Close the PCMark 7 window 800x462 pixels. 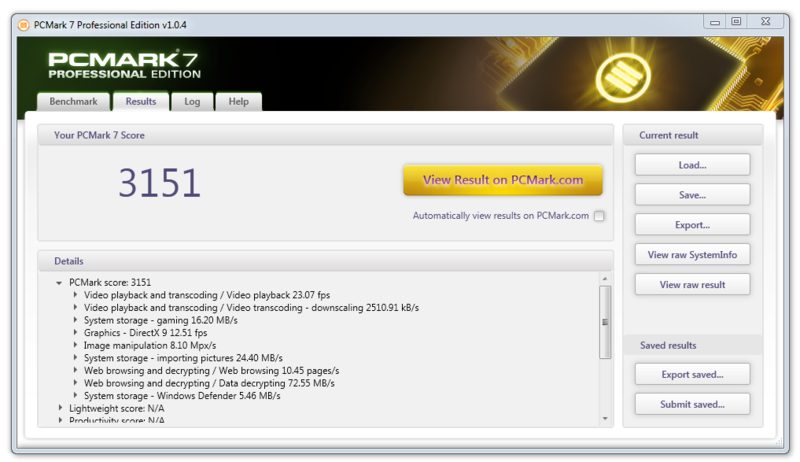[765, 21]
